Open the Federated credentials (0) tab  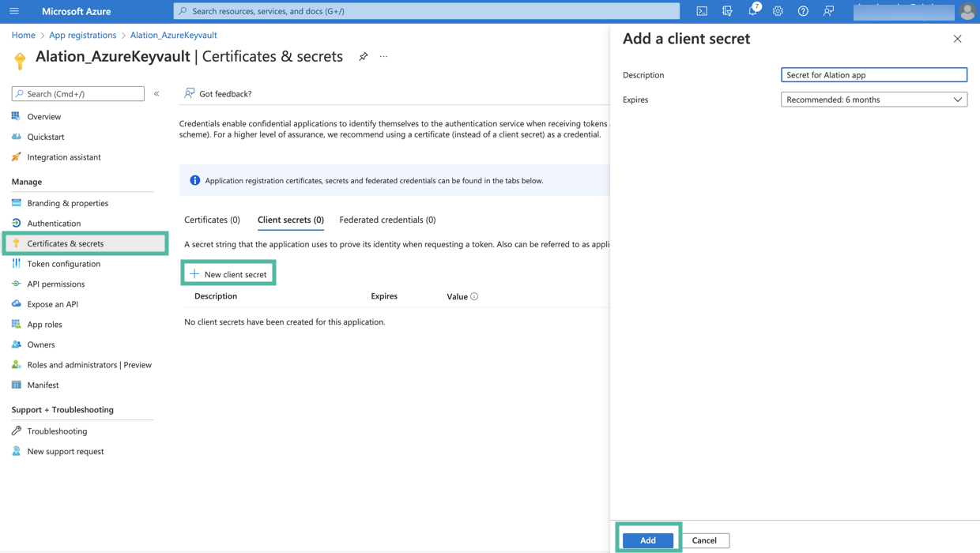tap(387, 220)
